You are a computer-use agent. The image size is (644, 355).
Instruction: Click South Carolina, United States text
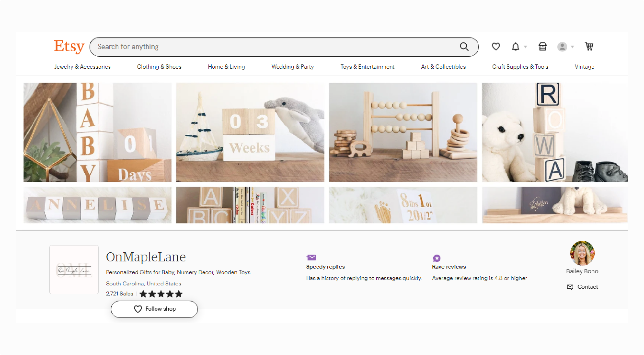point(144,284)
